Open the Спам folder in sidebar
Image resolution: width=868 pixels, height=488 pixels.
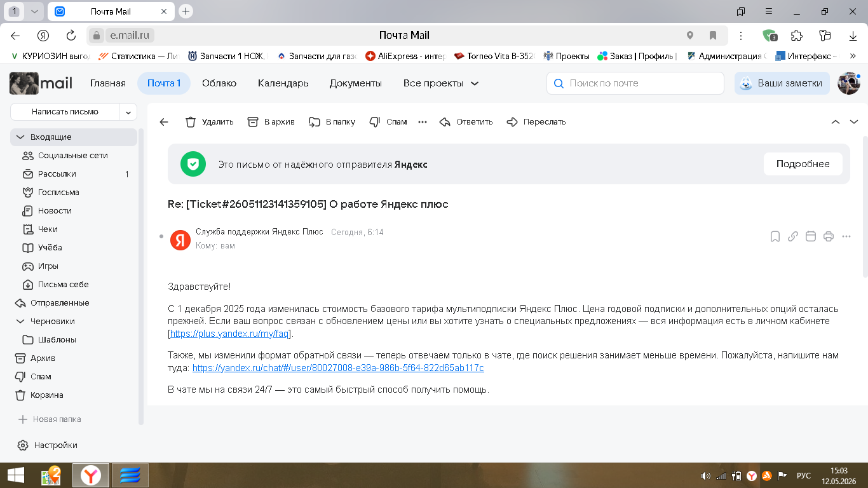[74, 377]
